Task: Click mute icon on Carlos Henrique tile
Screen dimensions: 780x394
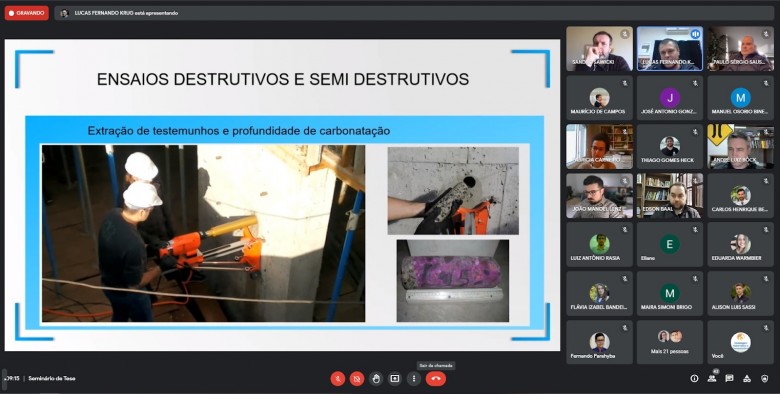Action: tap(766, 181)
